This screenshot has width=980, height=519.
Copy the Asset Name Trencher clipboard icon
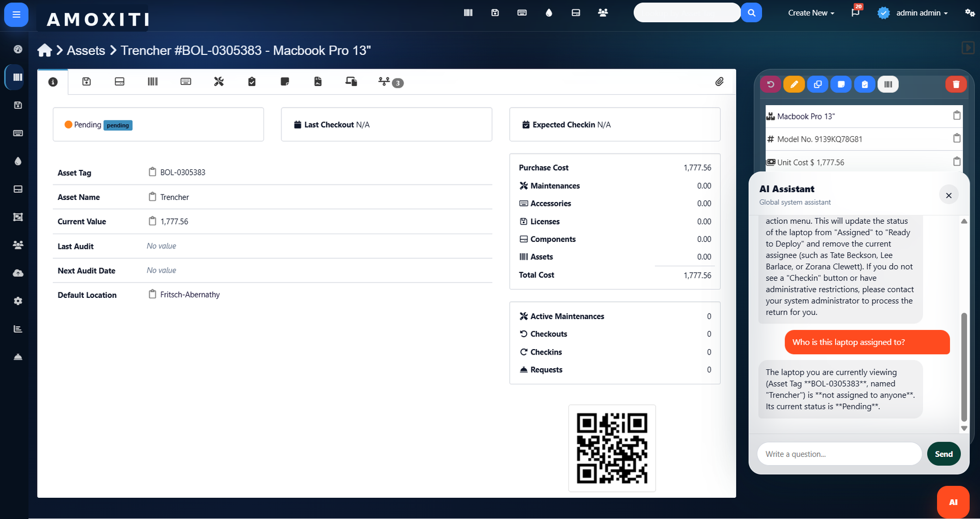(152, 197)
